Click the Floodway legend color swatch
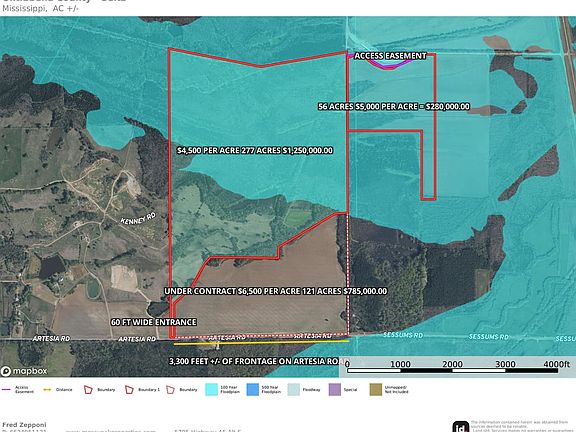This screenshot has width=576, height=432. pyautogui.click(x=294, y=389)
